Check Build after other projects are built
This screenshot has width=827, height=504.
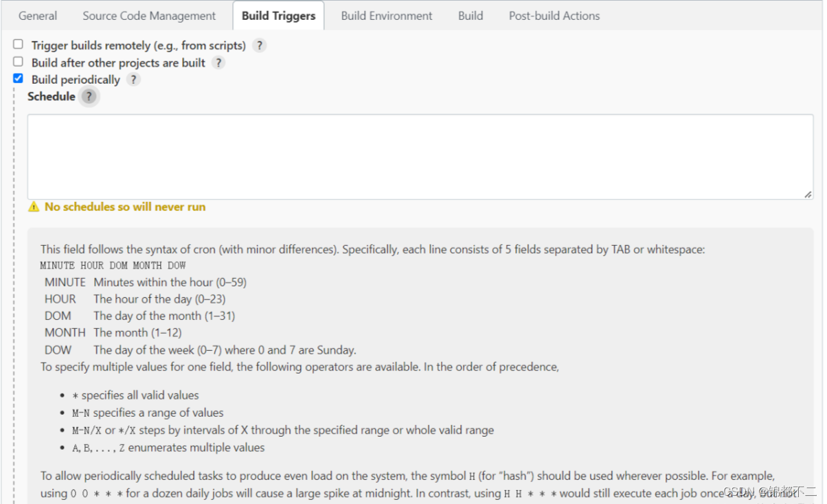pyautogui.click(x=19, y=61)
